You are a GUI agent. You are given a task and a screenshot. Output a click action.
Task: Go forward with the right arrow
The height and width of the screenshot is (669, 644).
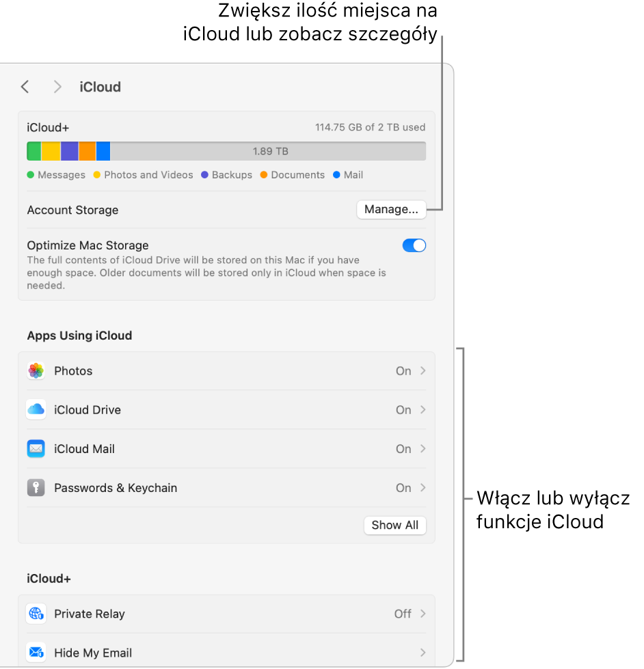57,87
